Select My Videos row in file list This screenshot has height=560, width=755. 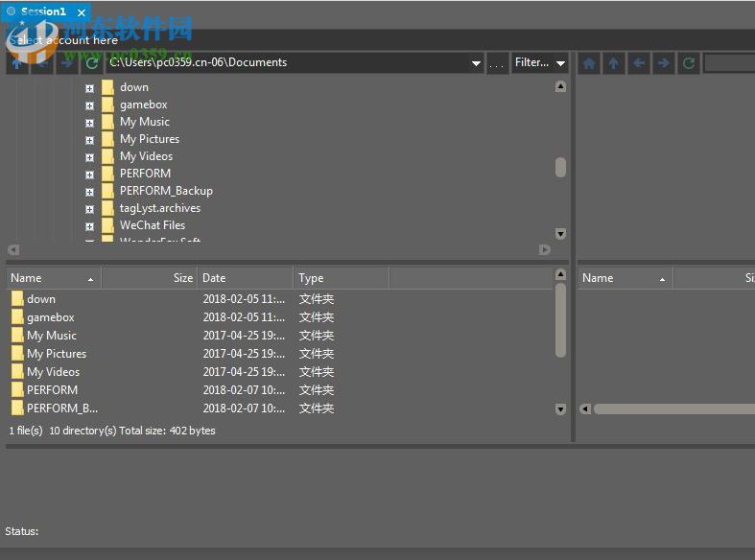click(x=279, y=372)
